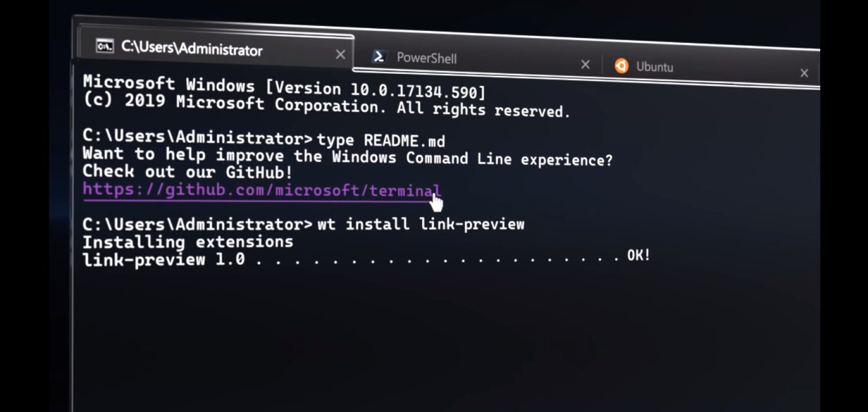Switch to the Ubuntu tab

coord(711,68)
